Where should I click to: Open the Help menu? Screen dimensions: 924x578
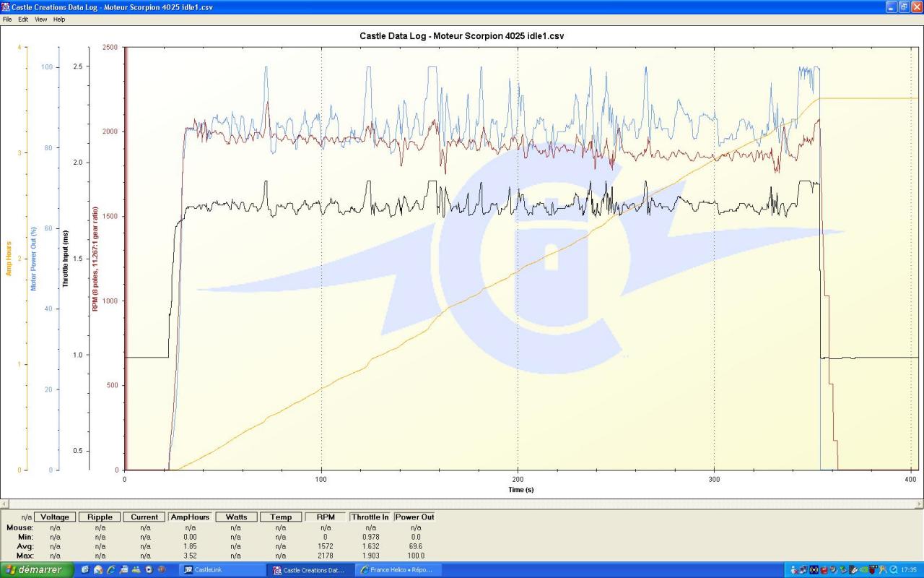(59, 20)
